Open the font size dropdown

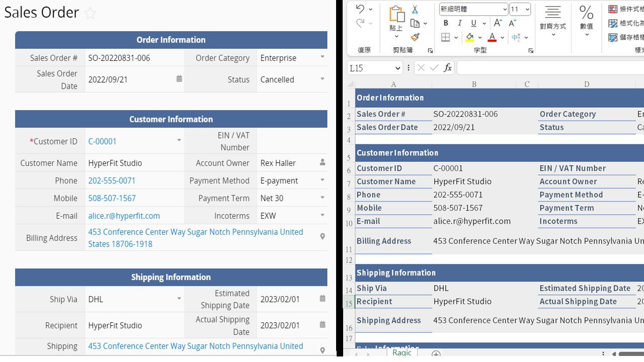[527, 10]
